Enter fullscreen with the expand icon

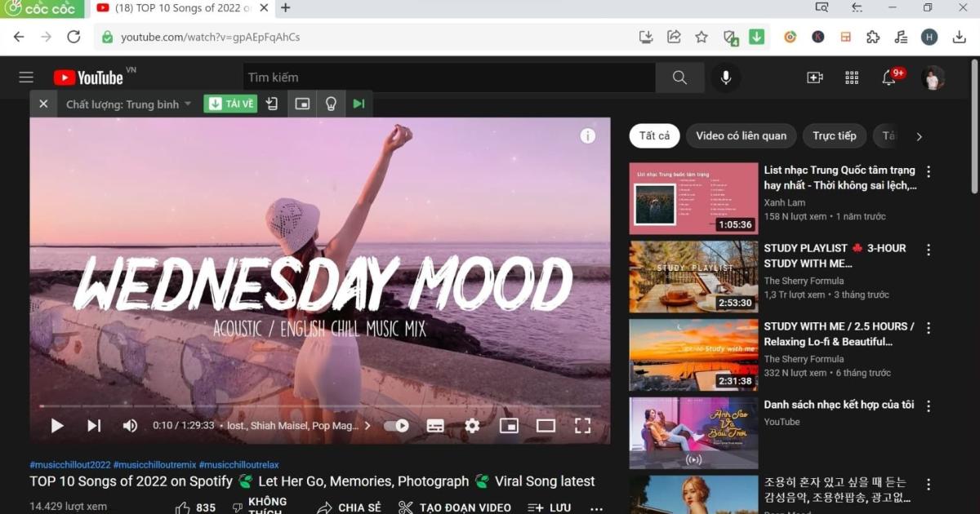point(582,425)
